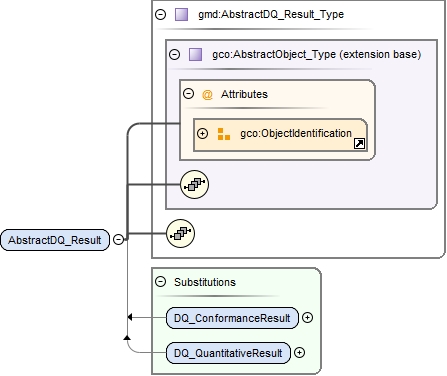Click the orange @ Attributes icon

tap(207, 95)
